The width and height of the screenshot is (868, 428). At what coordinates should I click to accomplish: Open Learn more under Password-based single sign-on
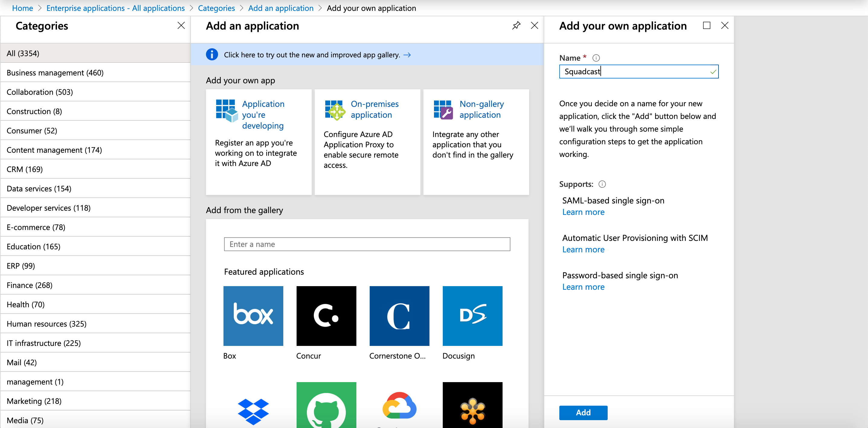583,287
